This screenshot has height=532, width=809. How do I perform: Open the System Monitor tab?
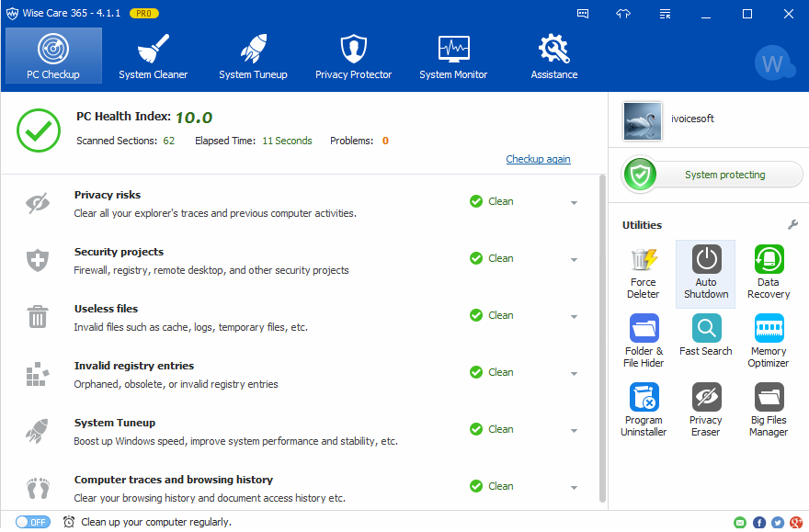click(453, 56)
